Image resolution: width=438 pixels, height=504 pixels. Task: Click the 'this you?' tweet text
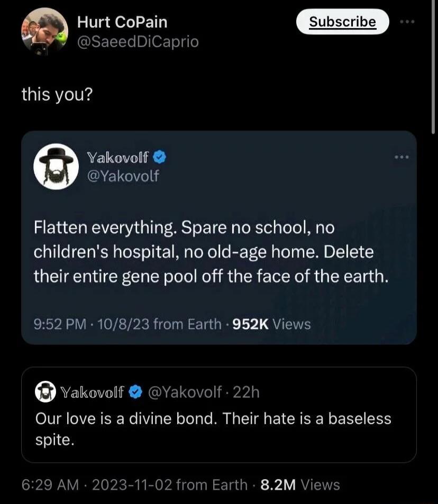click(57, 95)
